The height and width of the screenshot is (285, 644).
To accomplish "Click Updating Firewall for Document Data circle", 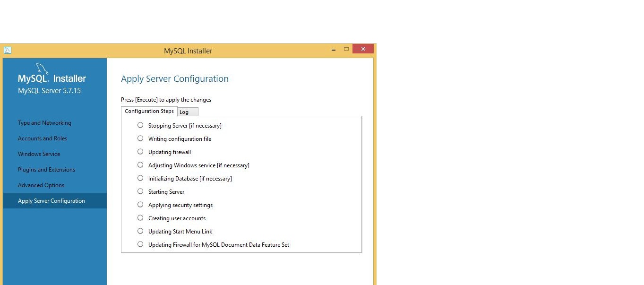I will coord(140,244).
